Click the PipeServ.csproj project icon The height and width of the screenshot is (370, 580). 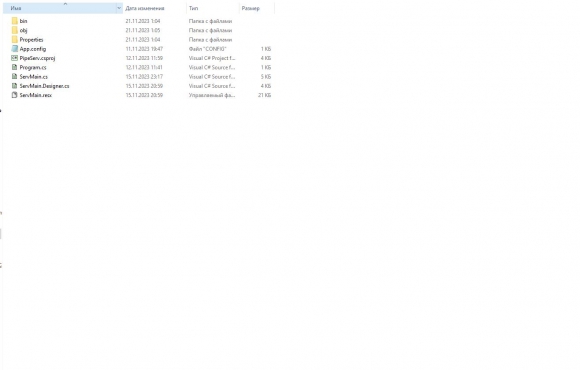[14, 58]
